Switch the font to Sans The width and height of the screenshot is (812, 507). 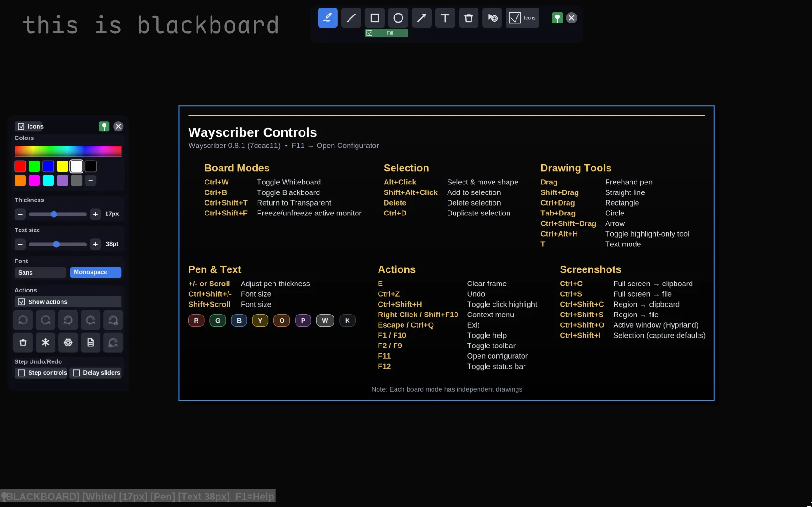coord(40,272)
